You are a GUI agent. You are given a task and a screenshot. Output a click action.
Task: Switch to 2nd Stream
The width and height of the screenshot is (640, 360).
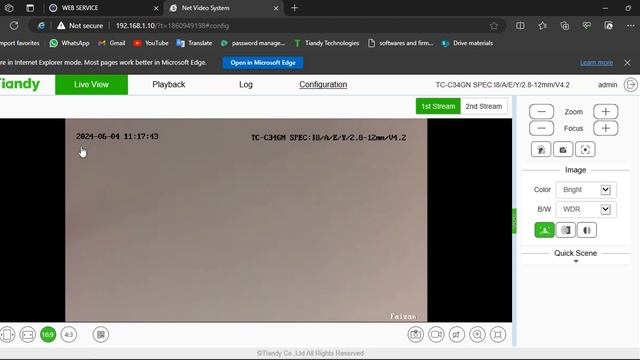click(484, 106)
